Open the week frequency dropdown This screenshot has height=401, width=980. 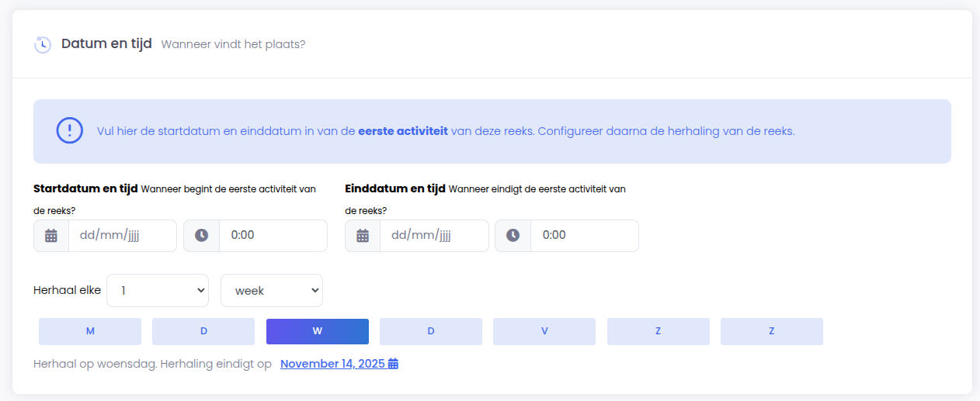click(x=272, y=290)
